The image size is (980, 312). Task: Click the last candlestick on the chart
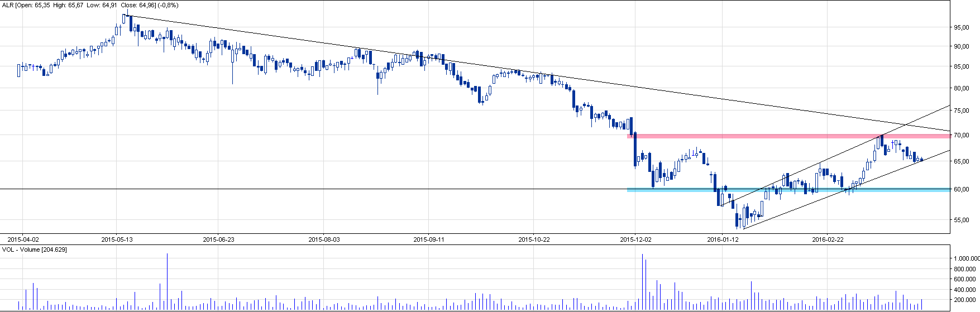[921, 160]
